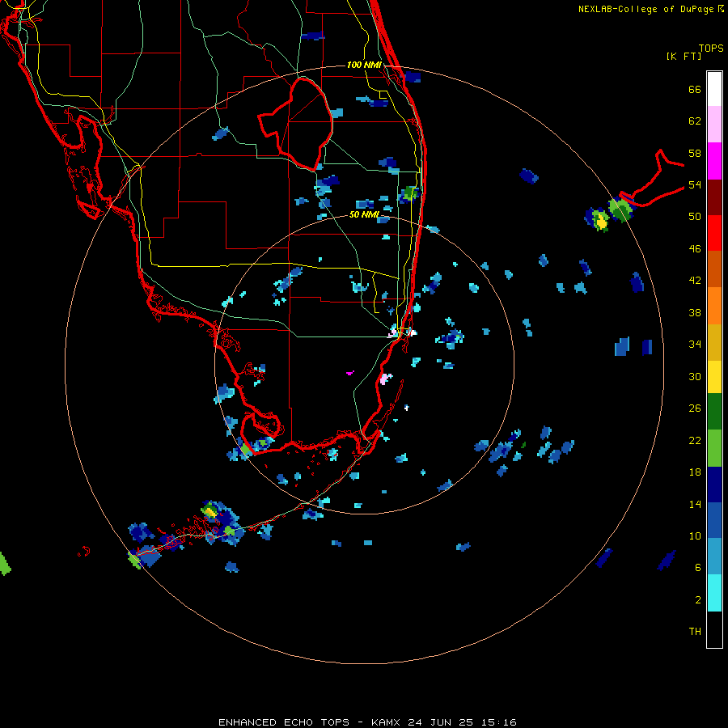Screen dimensions: 728x728
Task: Click the [K FT] units label
Action: 684,57
